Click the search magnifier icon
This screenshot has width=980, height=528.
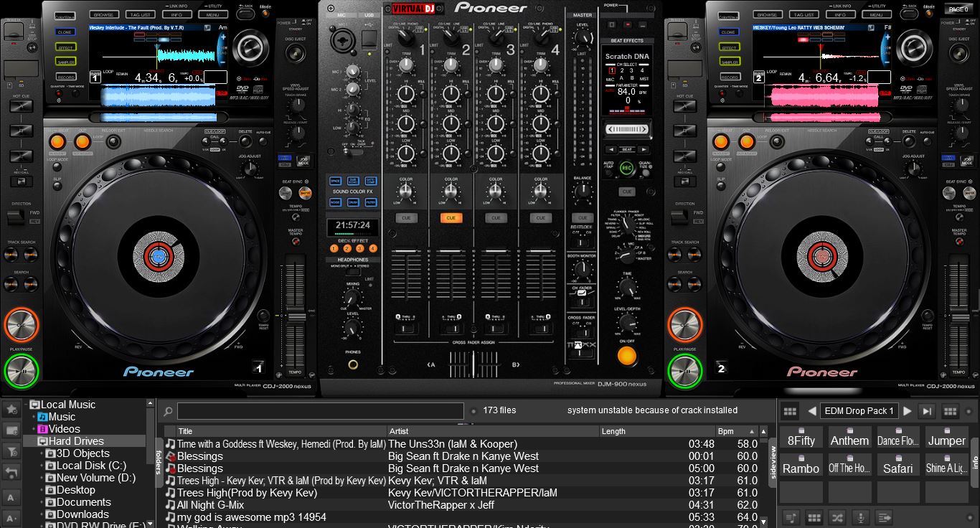click(168, 412)
